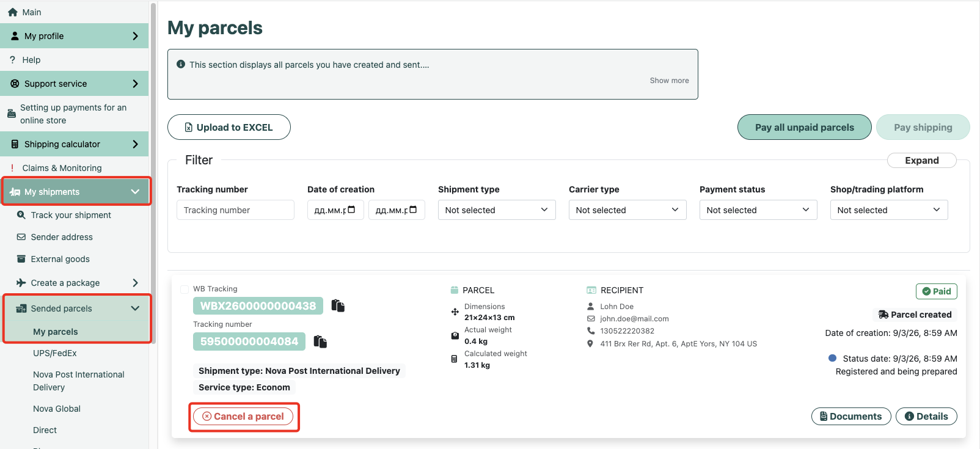980x449 pixels.
Task: Click the recipient address pin icon
Action: coord(590,344)
